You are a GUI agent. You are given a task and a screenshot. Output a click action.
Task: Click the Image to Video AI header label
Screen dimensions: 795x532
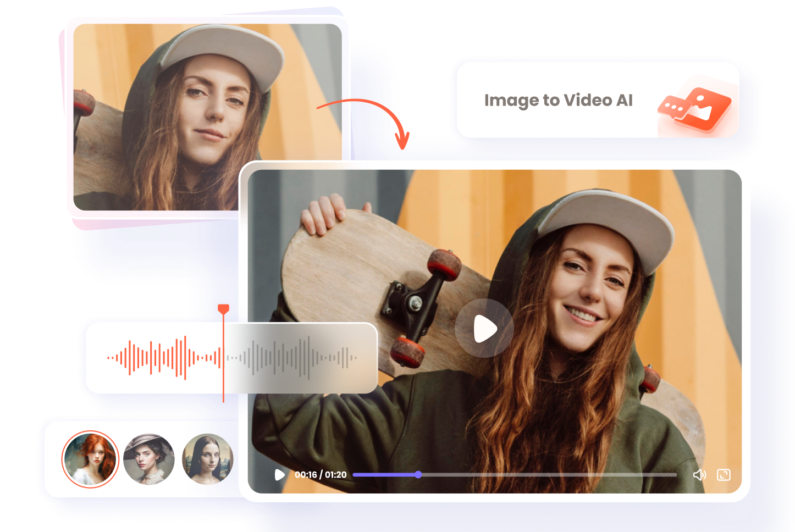point(559,101)
